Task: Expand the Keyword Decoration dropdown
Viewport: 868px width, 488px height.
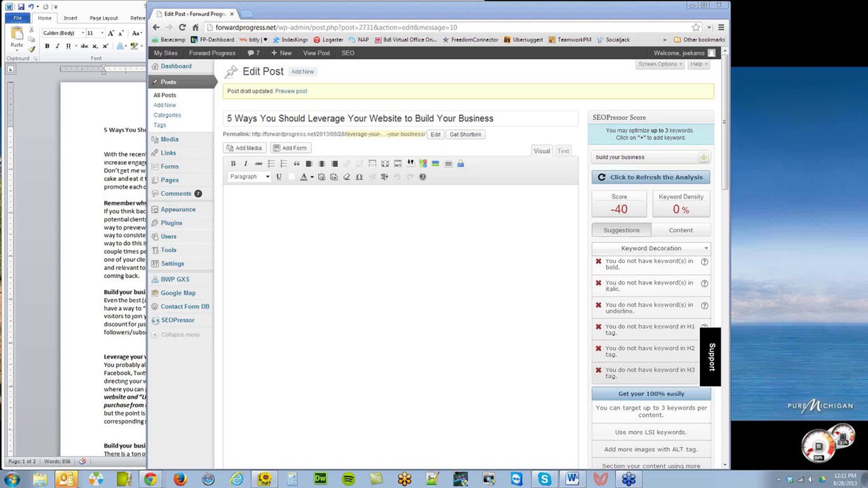Action: click(651, 248)
